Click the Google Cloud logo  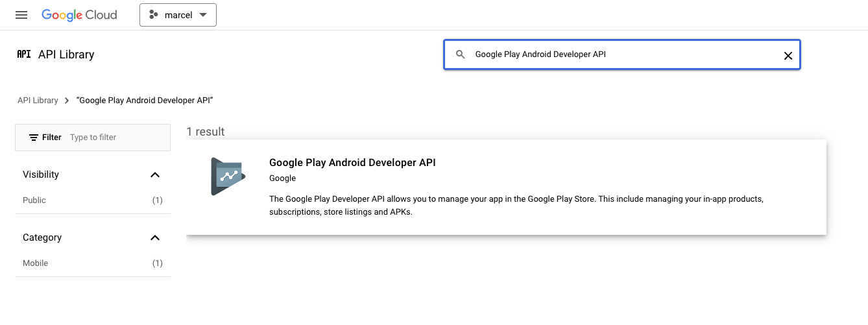[x=79, y=15]
